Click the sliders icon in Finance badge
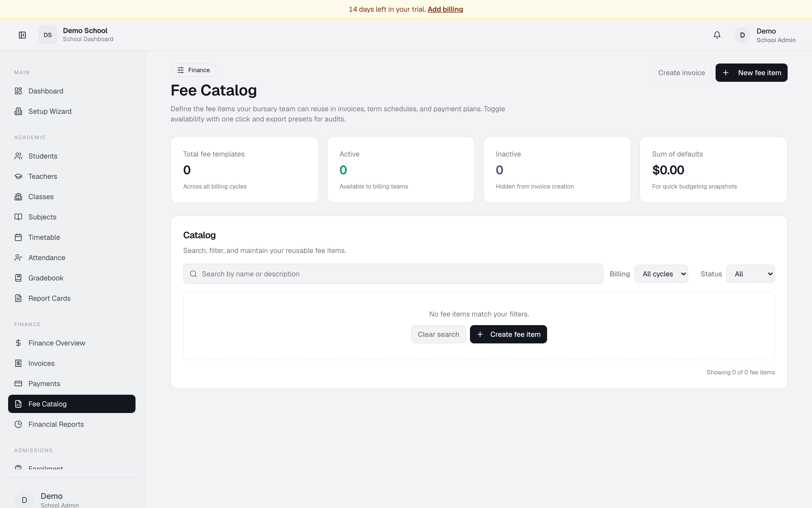Viewport: 812px width, 508px height. coord(180,70)
